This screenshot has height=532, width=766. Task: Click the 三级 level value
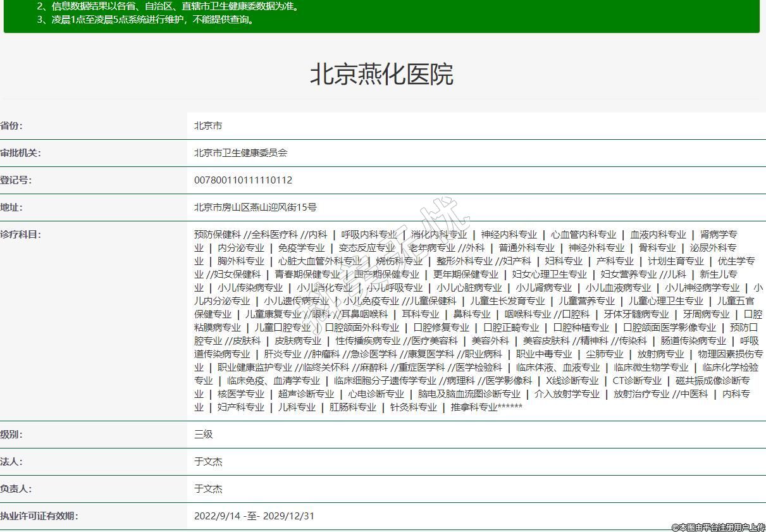click(x=204, y=435)
